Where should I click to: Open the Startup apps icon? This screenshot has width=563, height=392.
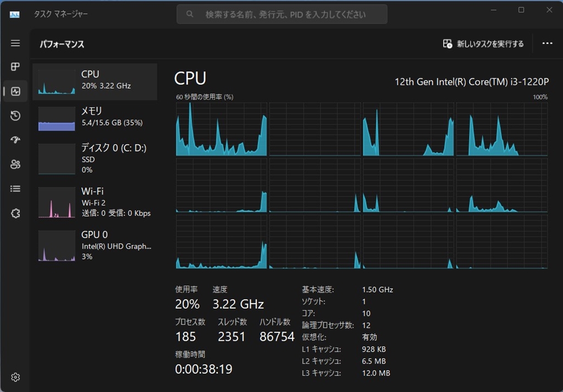(15, 140)
